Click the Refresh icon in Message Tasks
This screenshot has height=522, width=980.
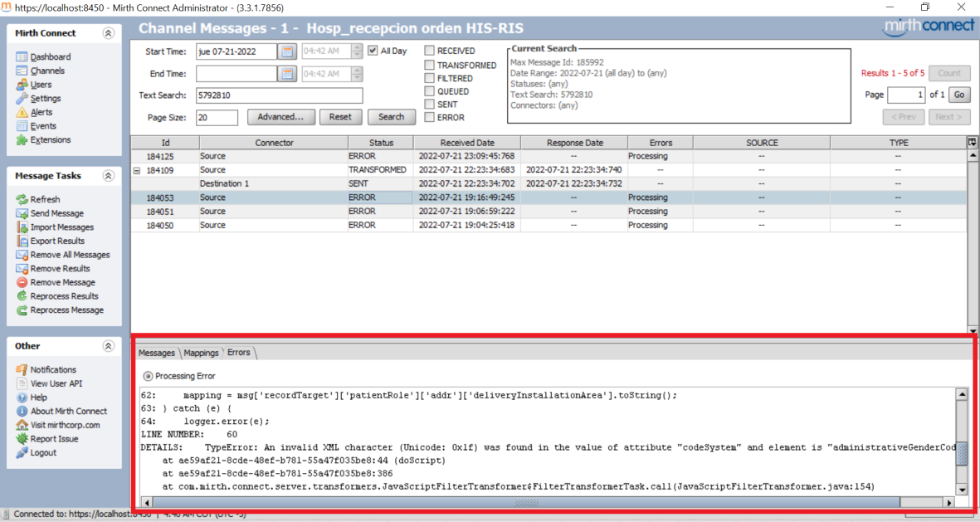coord(22,200)
